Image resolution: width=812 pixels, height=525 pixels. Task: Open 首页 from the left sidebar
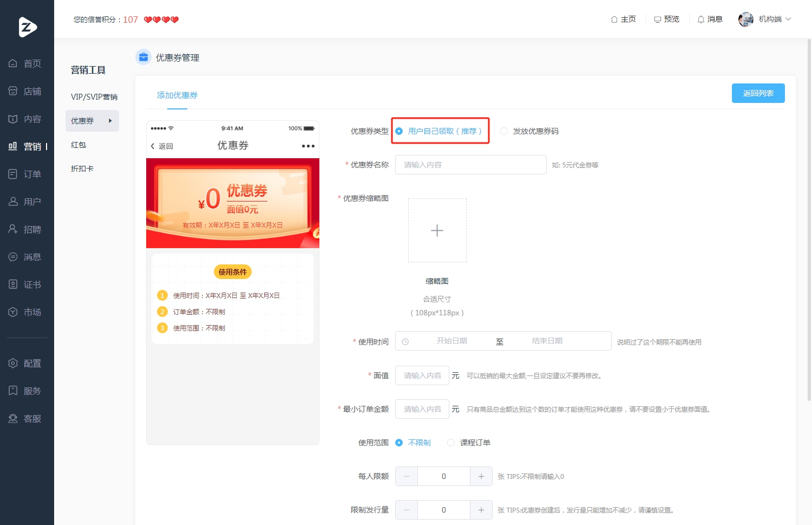click(x=25, y=63)
